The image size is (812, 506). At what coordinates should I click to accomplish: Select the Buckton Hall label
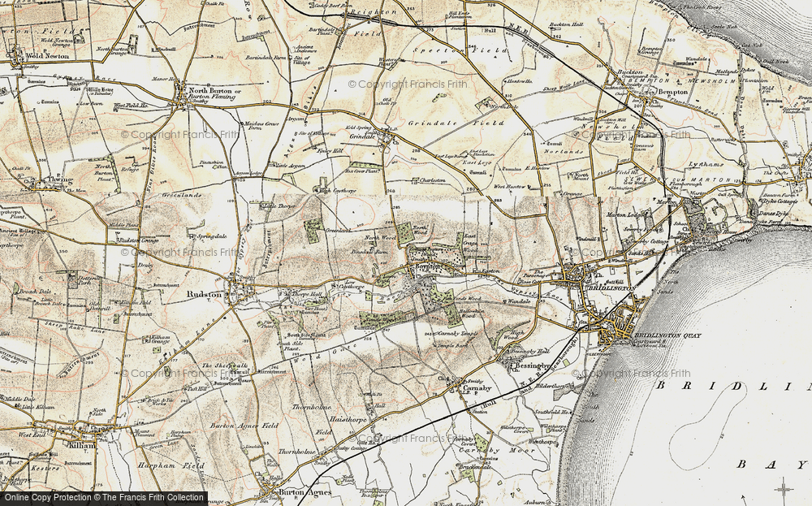pos(568,24)
